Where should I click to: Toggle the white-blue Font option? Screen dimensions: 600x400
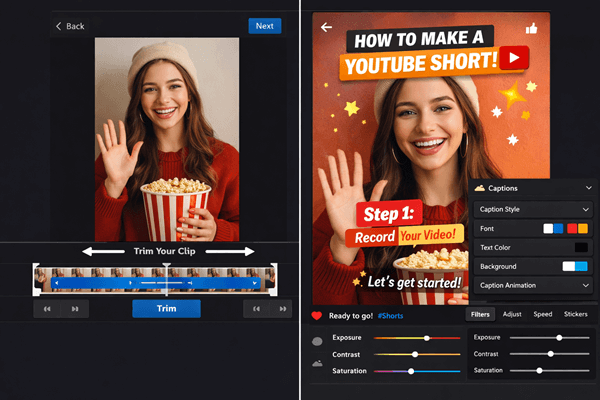coord(553,228)
